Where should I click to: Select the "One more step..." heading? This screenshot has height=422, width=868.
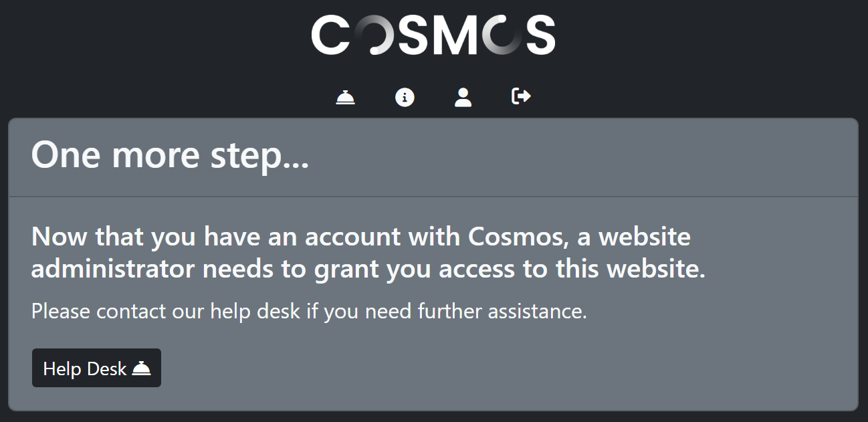tap(170, 155)
